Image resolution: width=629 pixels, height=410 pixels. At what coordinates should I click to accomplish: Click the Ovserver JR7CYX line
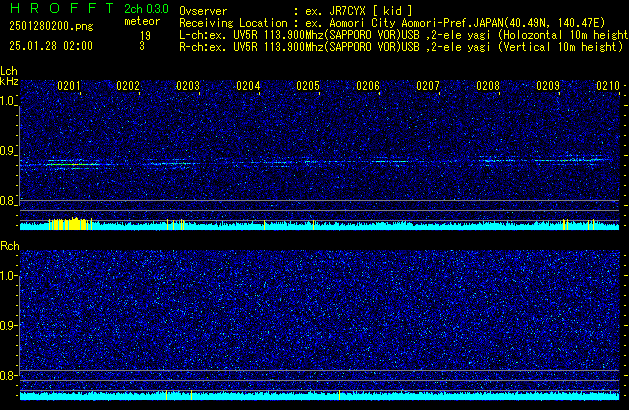296,11
